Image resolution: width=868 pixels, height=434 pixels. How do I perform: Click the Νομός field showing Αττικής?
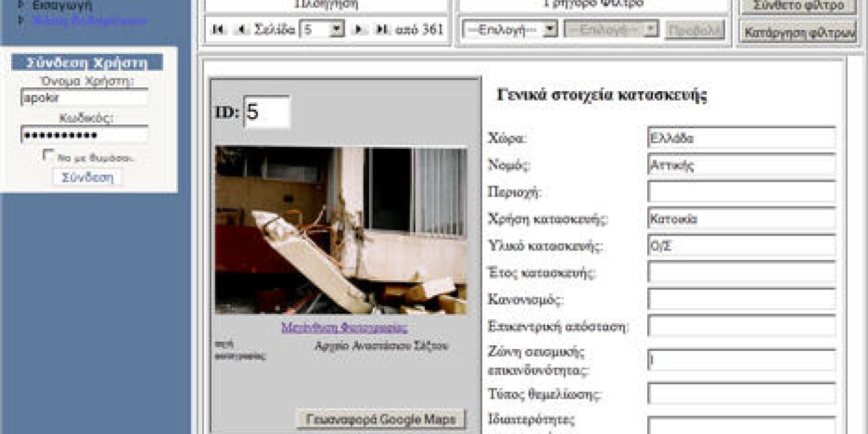click(x=742, y=165)
